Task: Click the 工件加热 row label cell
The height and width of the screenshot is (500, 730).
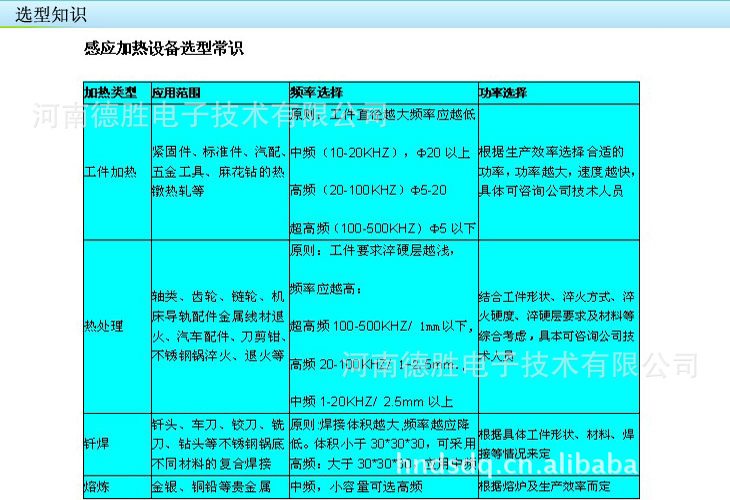Action: point(110,171)
